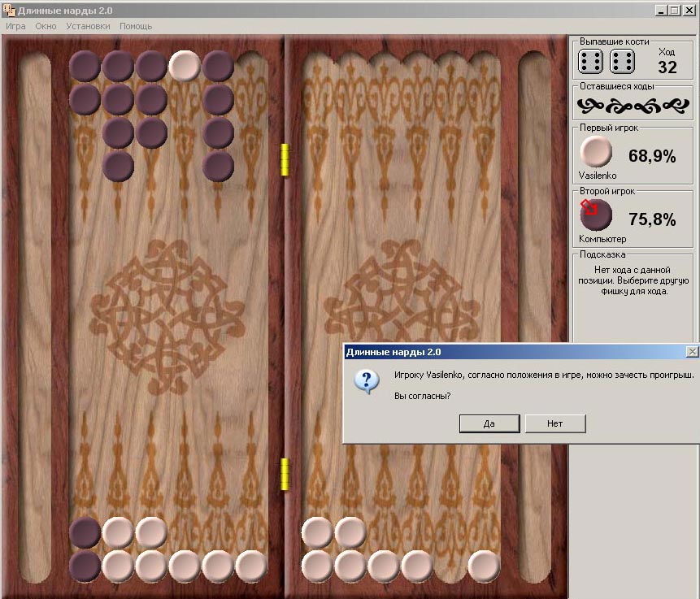Close the Длинные нарды 2.0 dialog

click(692, 352)
